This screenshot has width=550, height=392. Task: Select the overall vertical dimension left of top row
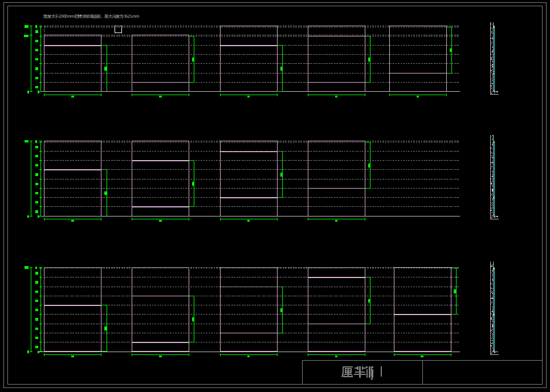pos(31,59)
